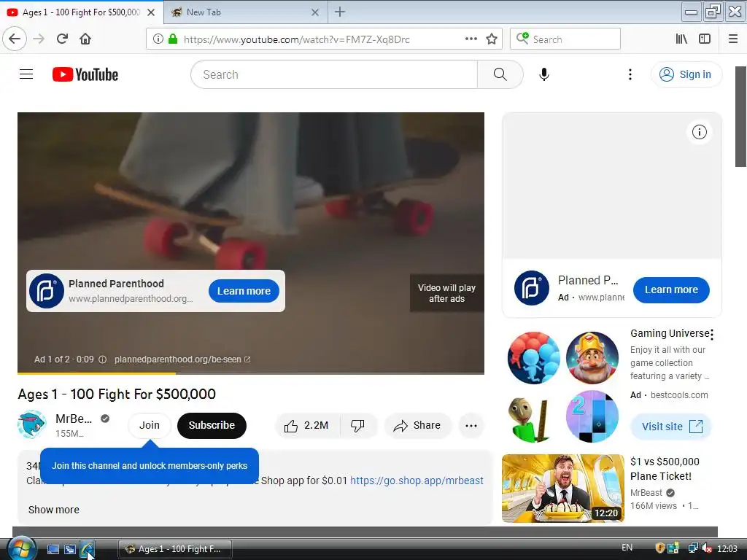Bookmark this page with the star icon
The width and height of the screenshot is (747, 560).
click(x=492, y=39)
